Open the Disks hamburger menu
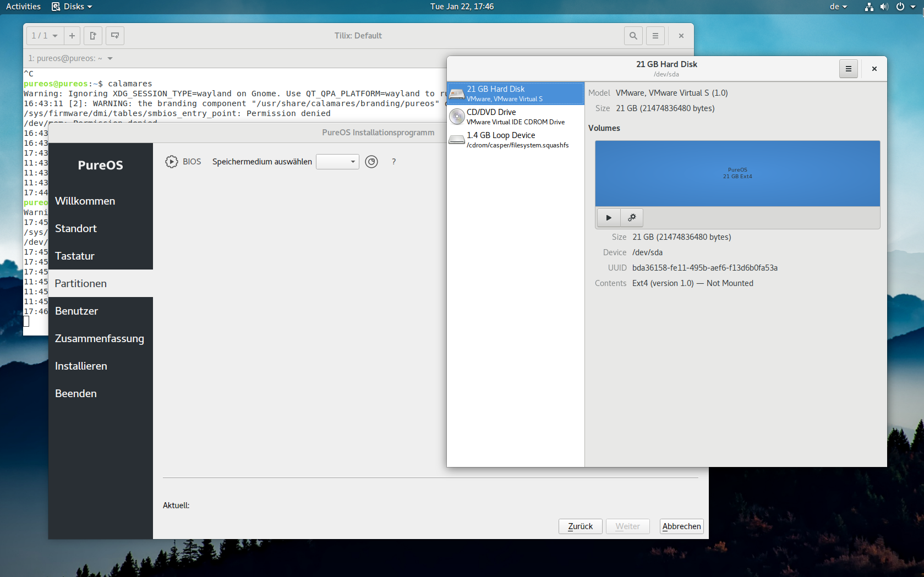This screenshot has height=577, width=924. click(x=848, y=69)
